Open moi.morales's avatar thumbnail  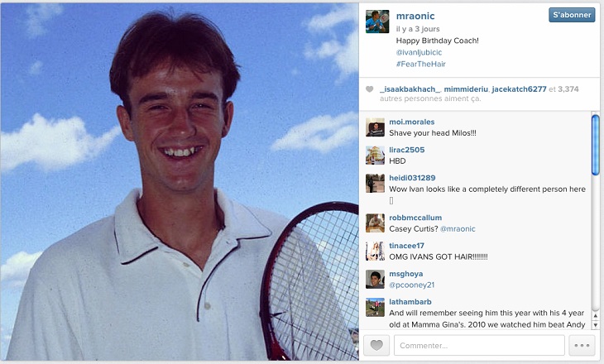pos(375,127)
